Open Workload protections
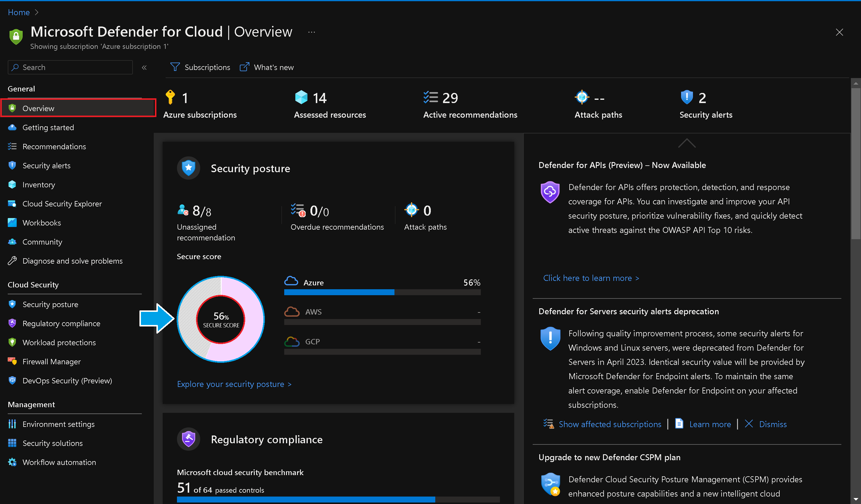861x504 pixels. [x=59, y=342]
